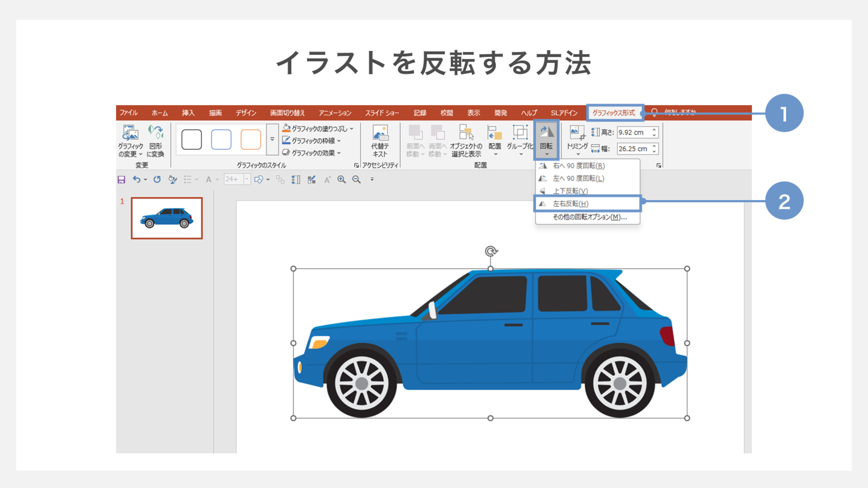Switch to the グラフィックス形式 tab
This screenshot has height=488, width=868.
click(x=614, y=113)
